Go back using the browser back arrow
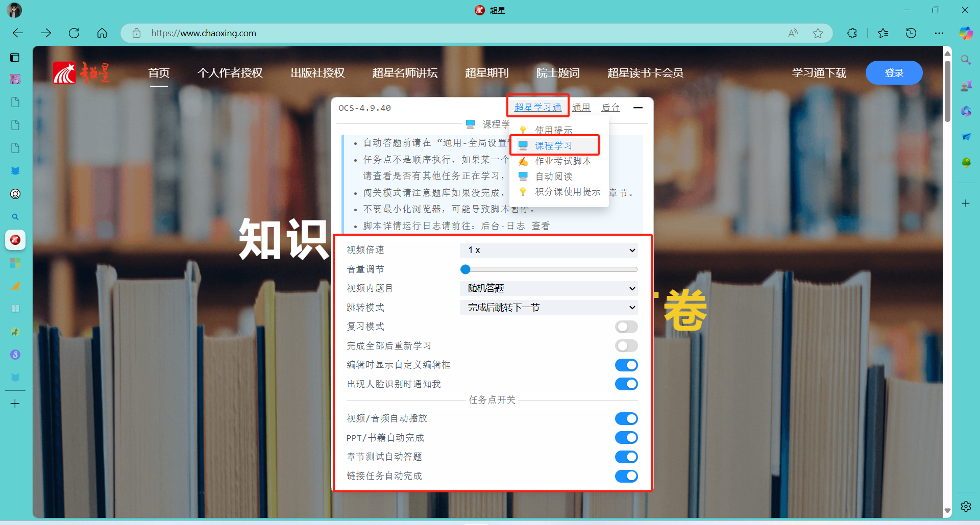 coord(18,33)
